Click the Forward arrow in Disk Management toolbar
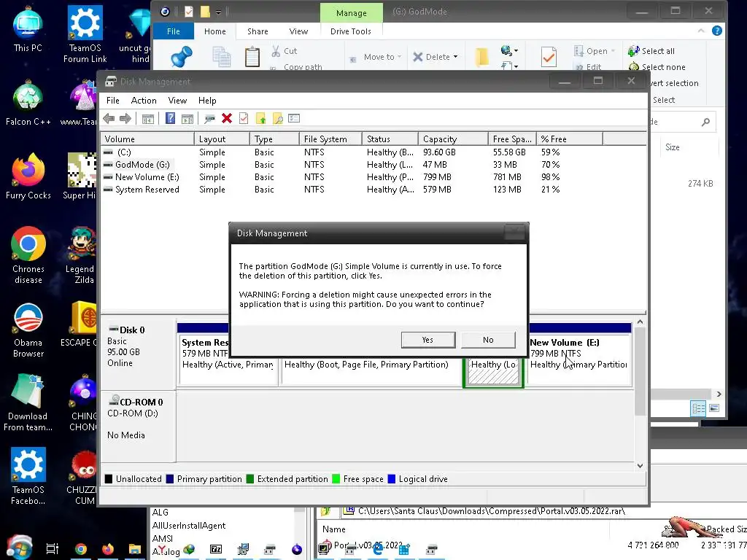Screen dimensions: 747x560 coord(125,119)
